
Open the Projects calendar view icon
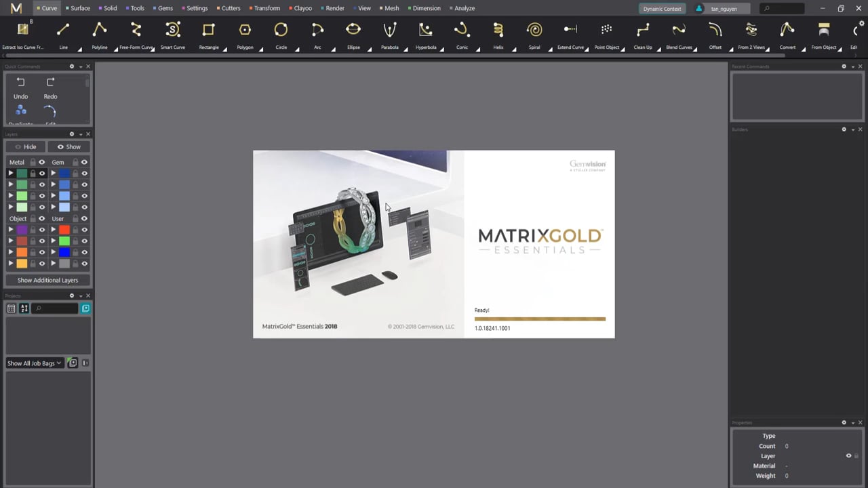(x=12, y=308)
